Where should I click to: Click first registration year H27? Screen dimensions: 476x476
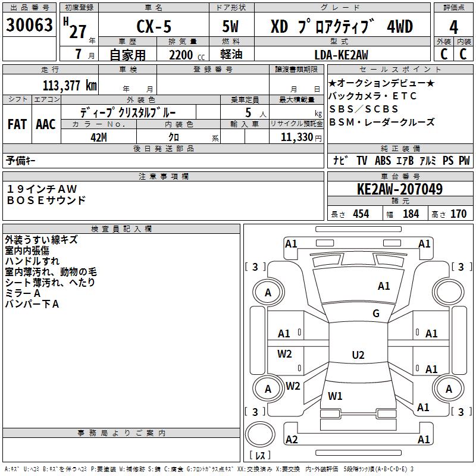click(75, 28)
